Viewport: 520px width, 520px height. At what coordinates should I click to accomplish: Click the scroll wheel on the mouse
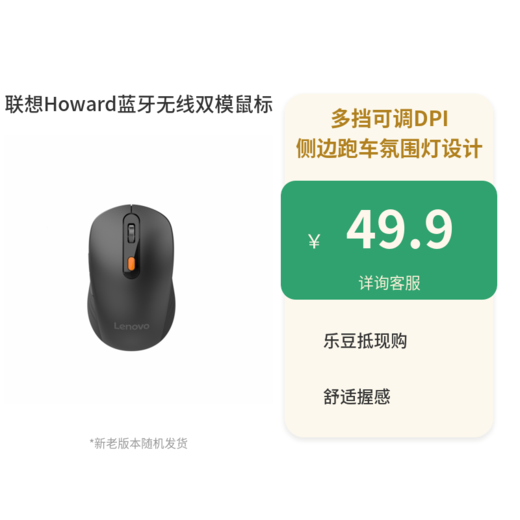pos(131,233)
